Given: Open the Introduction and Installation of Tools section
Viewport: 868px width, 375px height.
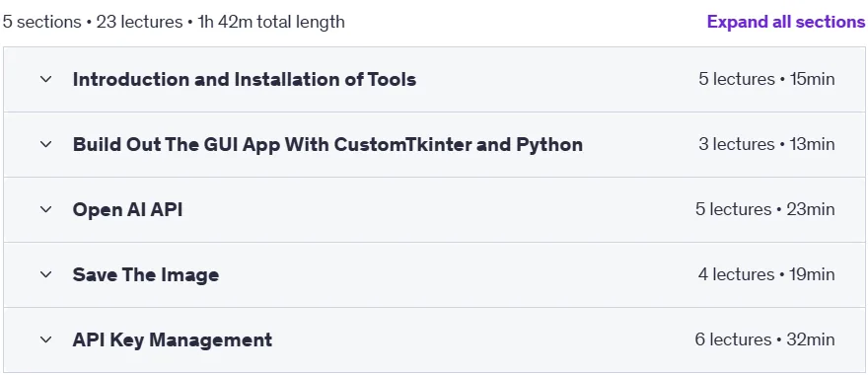Looking at the screenshot, I should pyautogui.click(x=245, y=79).
